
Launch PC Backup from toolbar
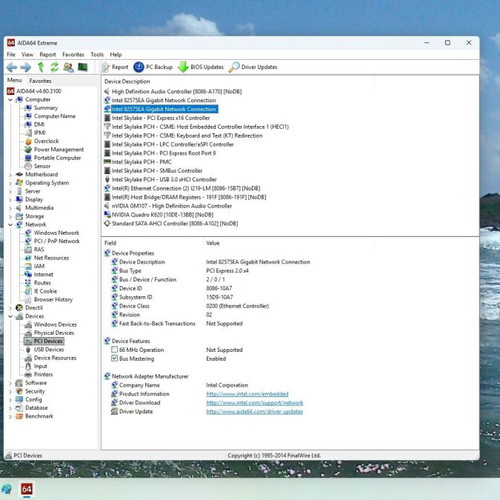pyautogui.click(x=153, y=67)
